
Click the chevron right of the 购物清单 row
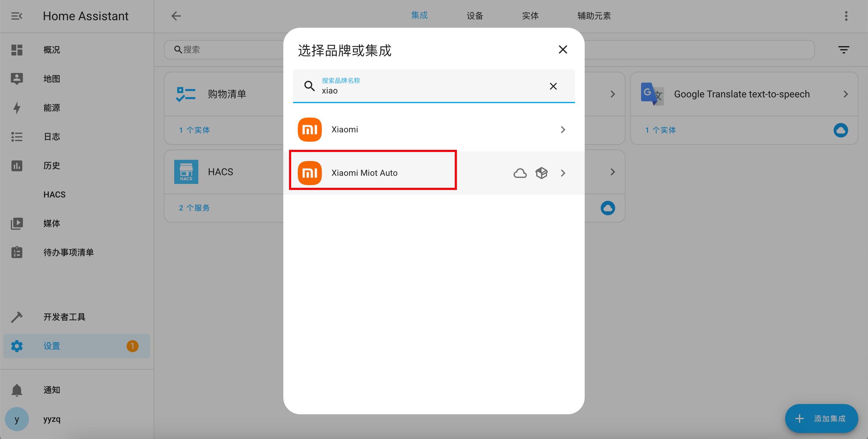pos(613,94)
